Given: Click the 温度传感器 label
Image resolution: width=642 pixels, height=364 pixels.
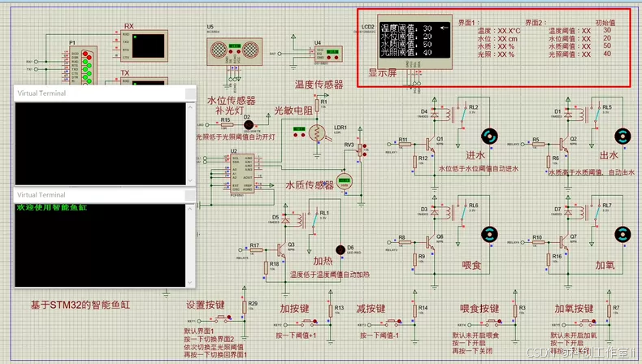Looking at the screenshot, I should coord(319,84).
